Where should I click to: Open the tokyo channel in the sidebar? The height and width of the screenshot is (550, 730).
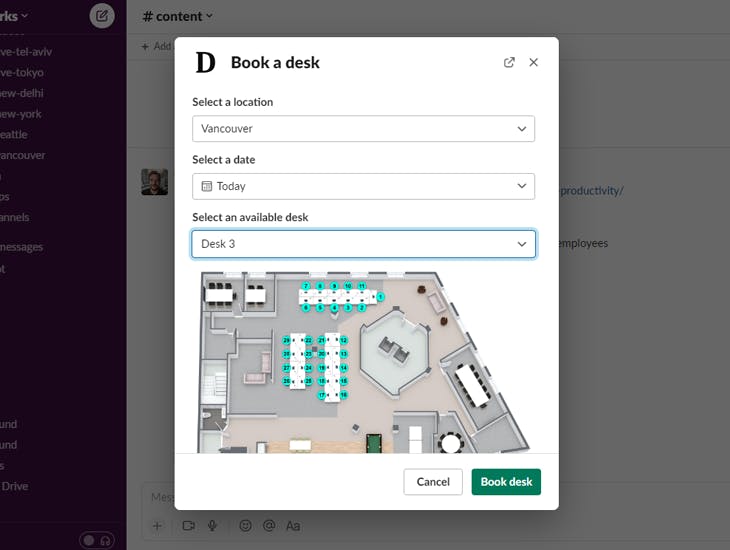22,73
